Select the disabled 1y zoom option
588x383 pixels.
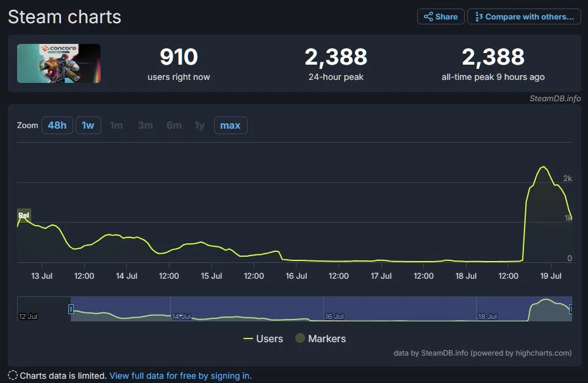pos(199,125)
